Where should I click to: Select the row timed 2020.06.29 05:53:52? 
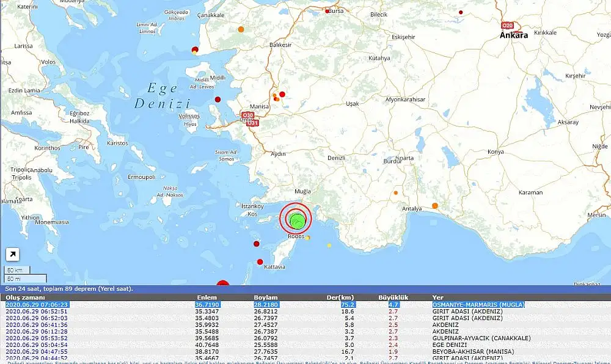pos(305,338)
